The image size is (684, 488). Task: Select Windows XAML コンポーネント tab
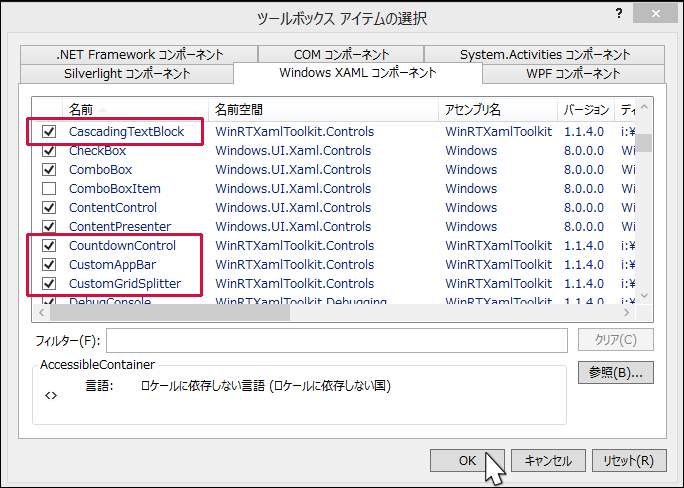[x=358, y=72]
